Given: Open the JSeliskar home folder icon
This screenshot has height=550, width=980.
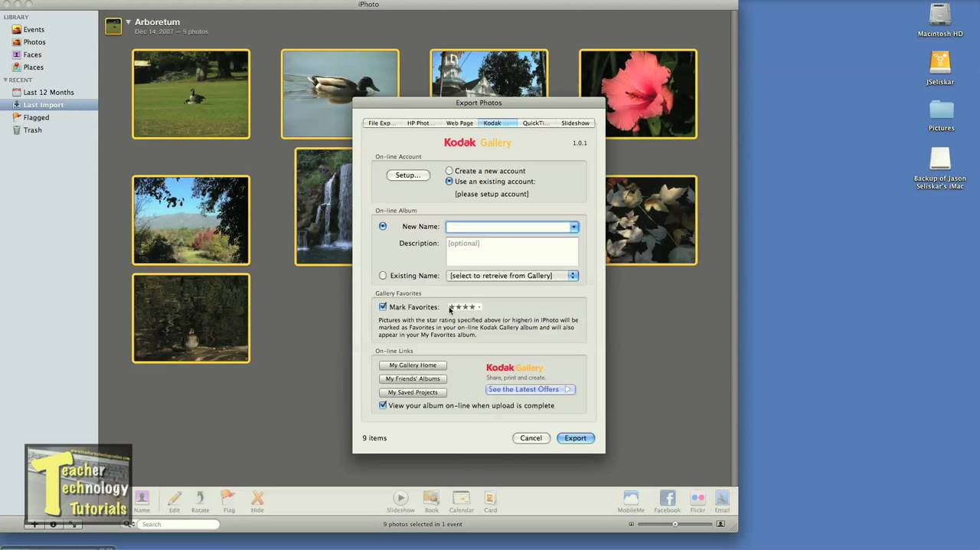Looking at the screenshot, I should (940, 68).
